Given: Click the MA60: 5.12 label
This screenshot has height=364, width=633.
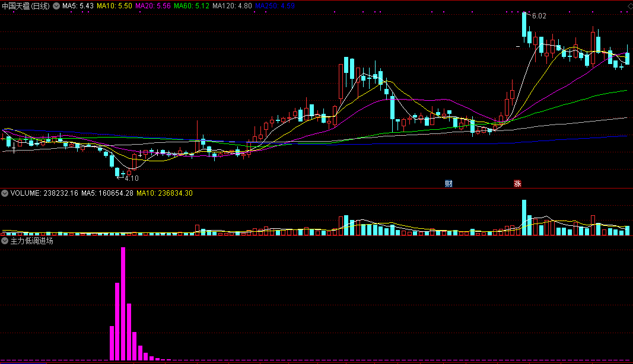Looking at the screenshot, I should [x=192, y=6].
